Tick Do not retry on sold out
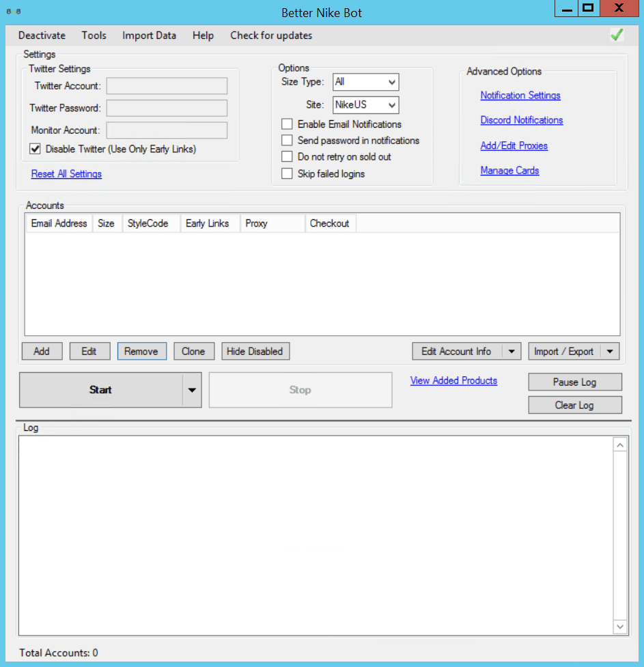Screen dimensions: 644x667 [x=287, y=156]
